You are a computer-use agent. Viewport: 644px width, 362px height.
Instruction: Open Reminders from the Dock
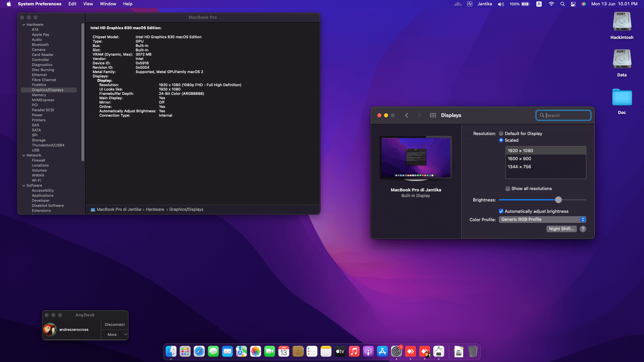[312, 351]
